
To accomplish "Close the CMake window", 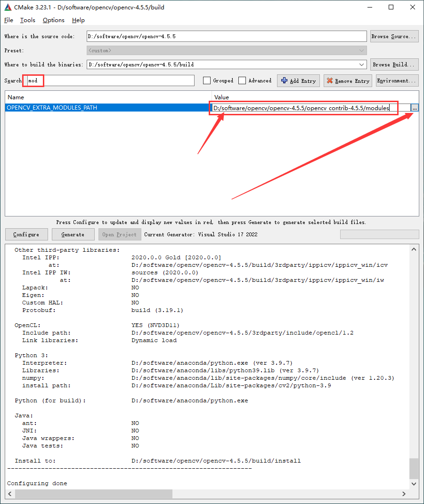I will click(413, 7).
